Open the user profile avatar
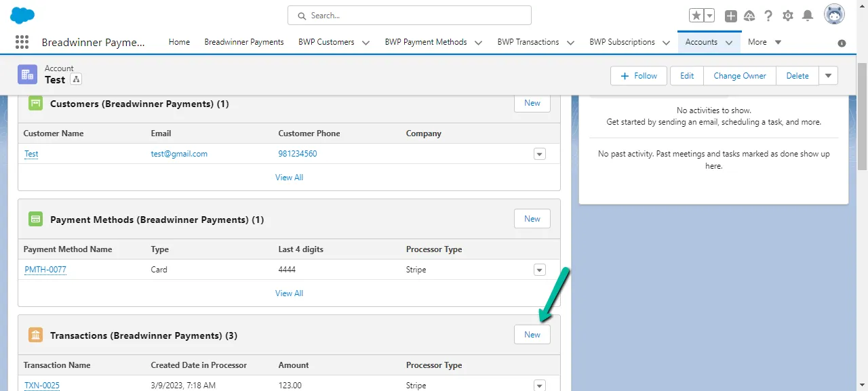Screen dimensions: 868x391 tap(834, 14)
